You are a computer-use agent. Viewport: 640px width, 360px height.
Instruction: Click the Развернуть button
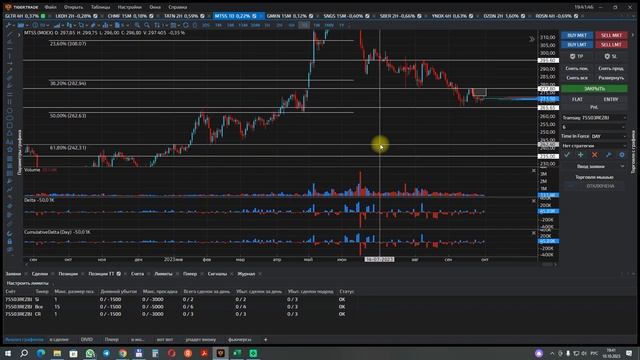(x=611, y=78)
